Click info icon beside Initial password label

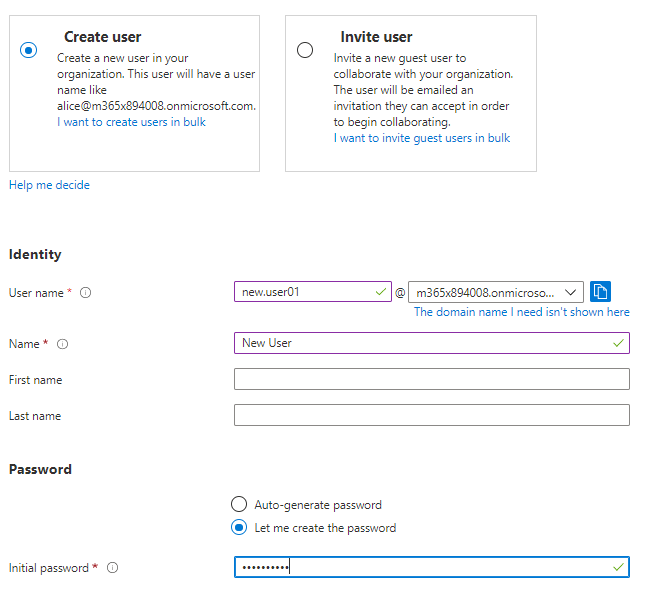tap(112, 568)
